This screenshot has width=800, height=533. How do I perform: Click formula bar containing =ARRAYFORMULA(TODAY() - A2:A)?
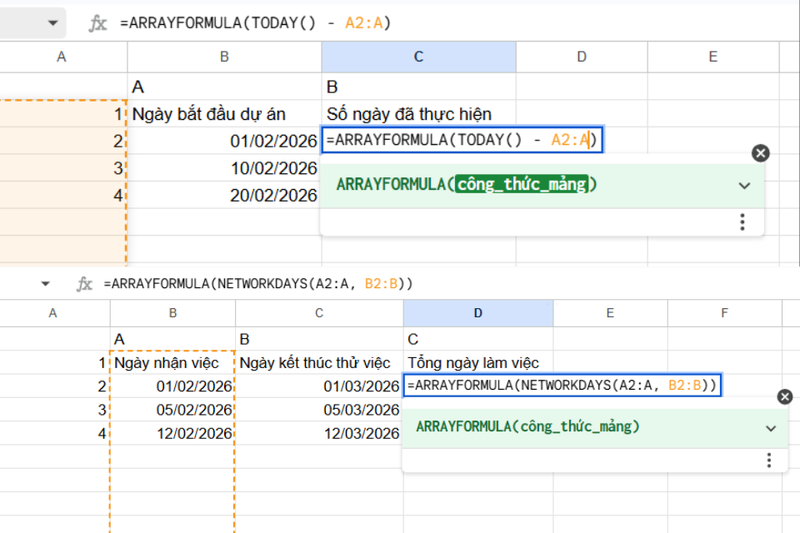(x=255, y=23)
